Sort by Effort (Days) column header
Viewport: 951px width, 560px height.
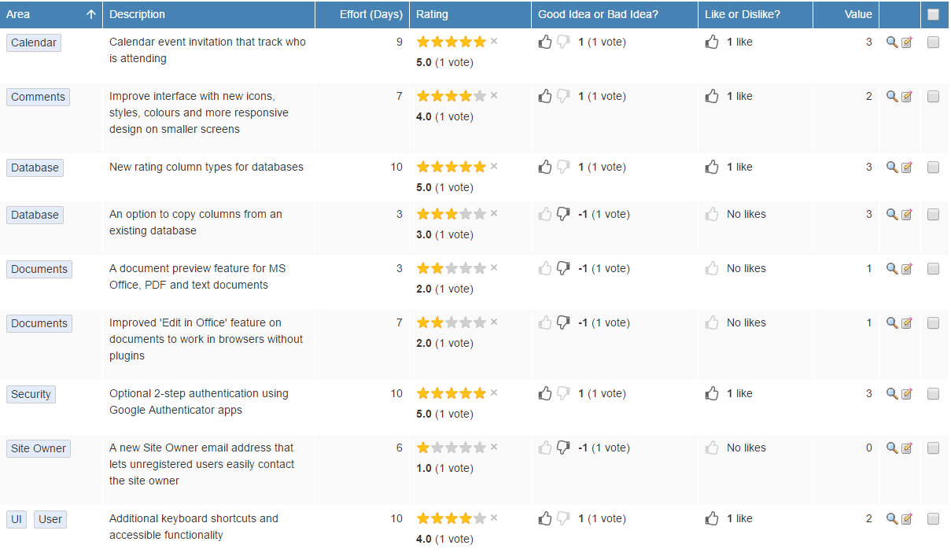(x=370, y=14)
